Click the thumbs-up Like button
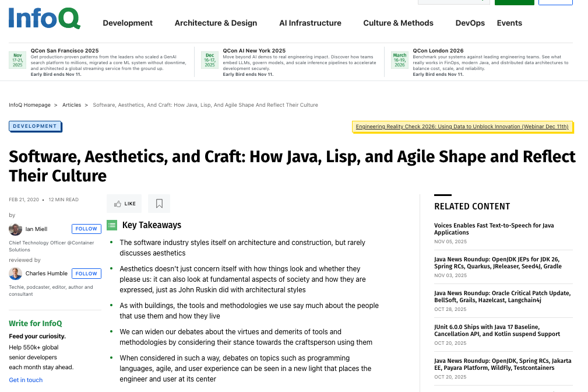Viewport: 588px width, 392px height. click(x=124, y=204)
